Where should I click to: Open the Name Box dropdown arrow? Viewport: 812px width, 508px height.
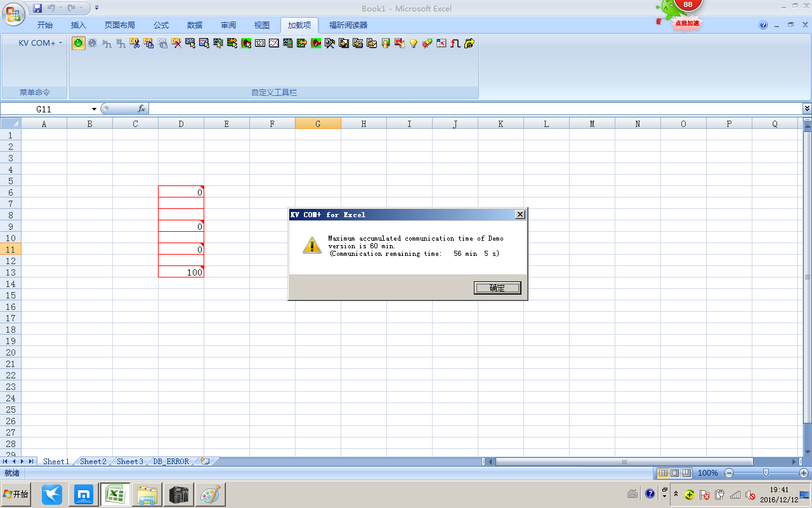[95, 109]
